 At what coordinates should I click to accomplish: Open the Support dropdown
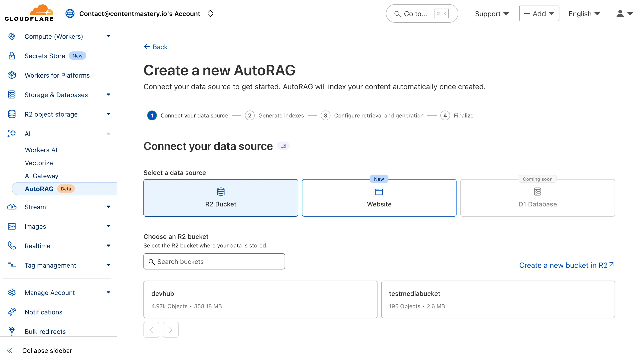pyautogui.click(x=492, y=13)
